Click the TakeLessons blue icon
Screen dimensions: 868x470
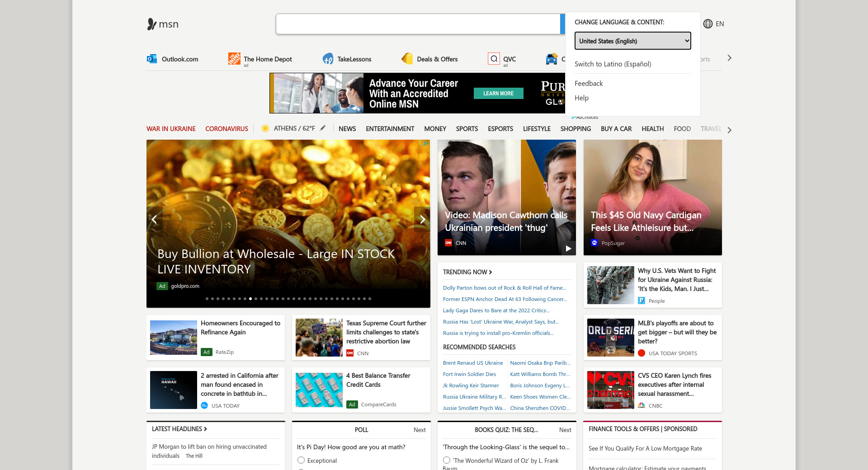328,59
